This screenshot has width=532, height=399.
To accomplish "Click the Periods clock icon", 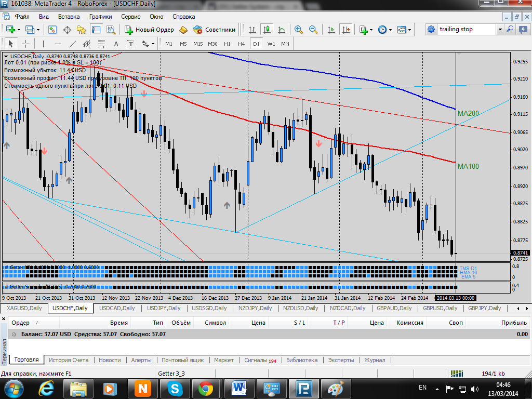I will click(x=382, y=30).
